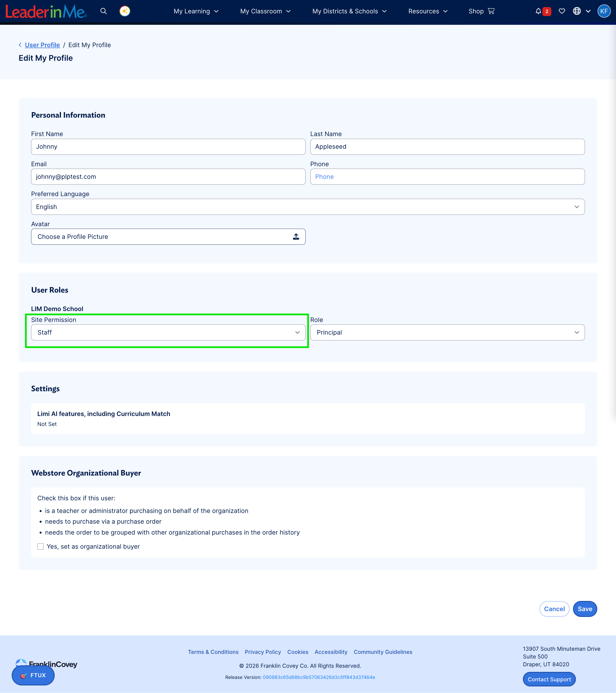Image resolution: width=616 pixels, height=693 pixels.
Task: Click the release version hash link
Action: (319, 677)
